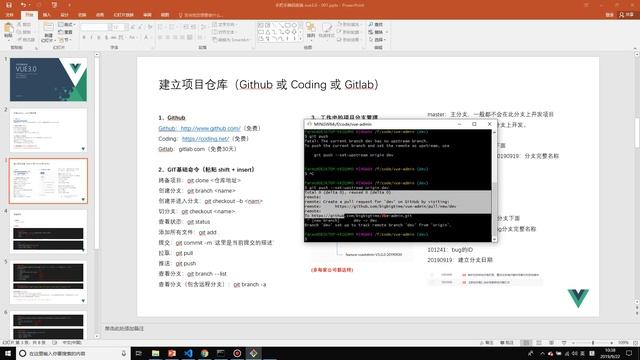The width and height of the screenshot is (640, 360).
Task: Open Task View on the taskbar
Action: [139, 353]
